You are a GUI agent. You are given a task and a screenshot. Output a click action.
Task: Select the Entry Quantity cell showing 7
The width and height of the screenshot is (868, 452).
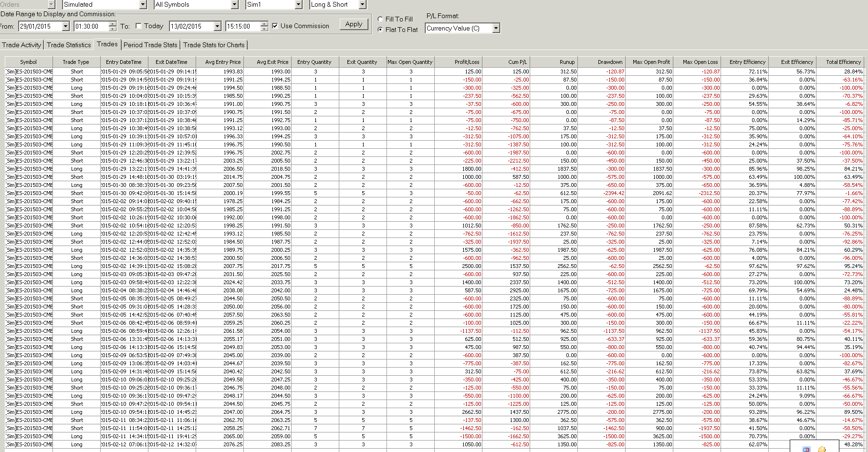point(315,428)
